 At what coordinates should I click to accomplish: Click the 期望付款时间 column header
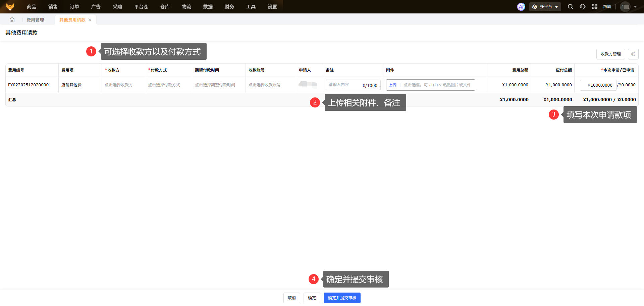click(x=207, y=70)
